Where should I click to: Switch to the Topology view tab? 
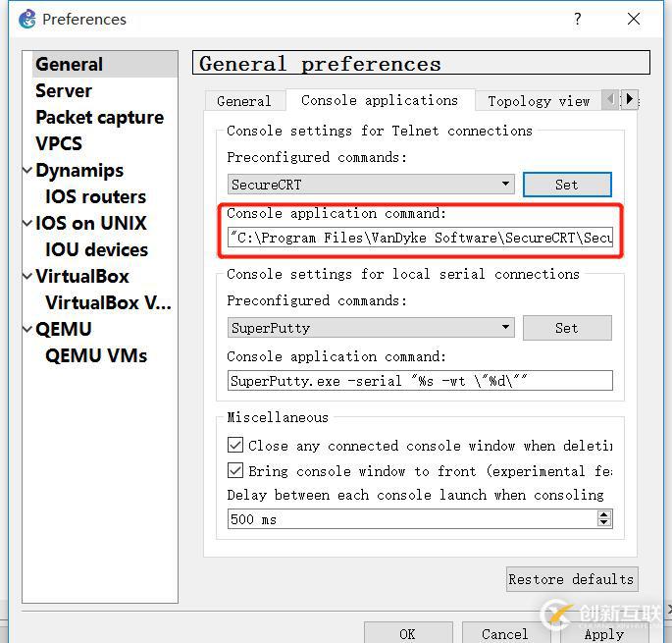[x=538, y=101]
